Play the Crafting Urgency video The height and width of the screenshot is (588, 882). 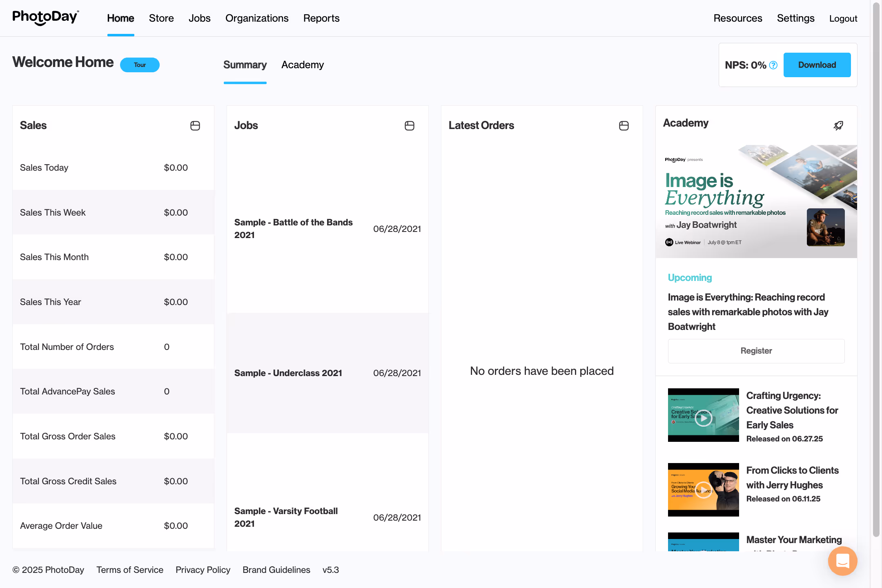[703, 418]
